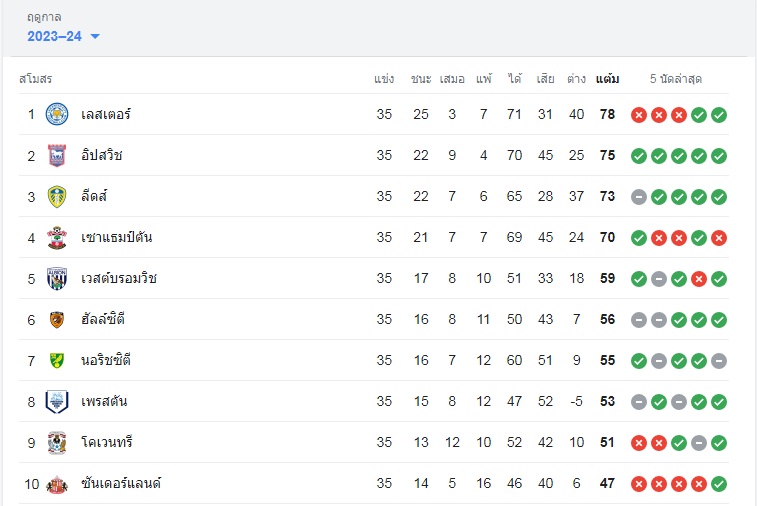Click the Ipswich club crest icon
The image size is (757, 506).
[x=57, y=155]
